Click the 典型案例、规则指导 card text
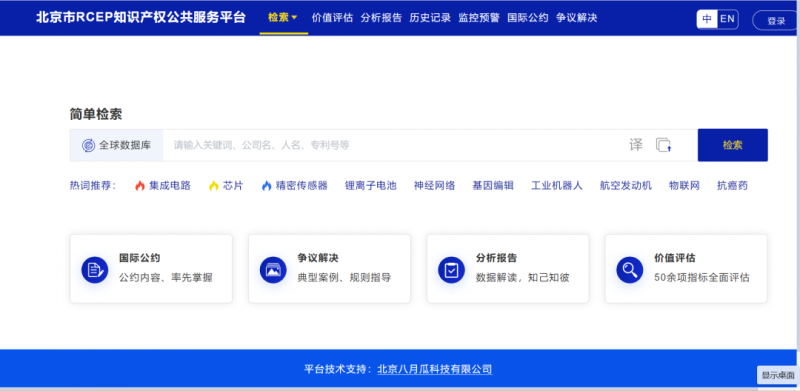 point(344,278)
